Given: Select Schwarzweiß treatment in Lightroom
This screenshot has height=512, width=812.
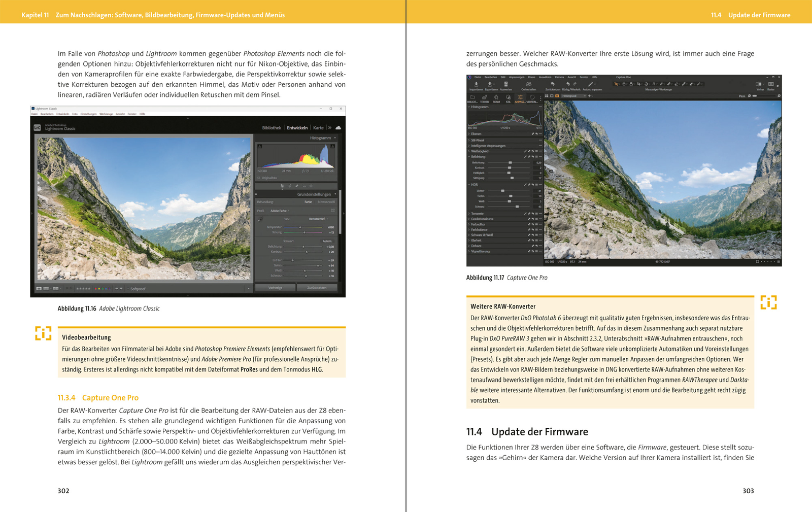Looking at the screenshot, I should [x=326, y=202].
